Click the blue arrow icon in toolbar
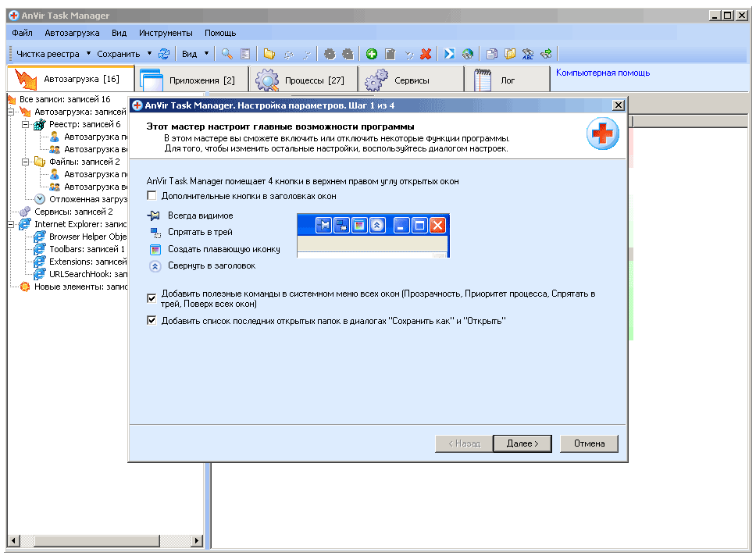Image resolution: width=756 pixels, height=559 pixels. tap(449, 54)
